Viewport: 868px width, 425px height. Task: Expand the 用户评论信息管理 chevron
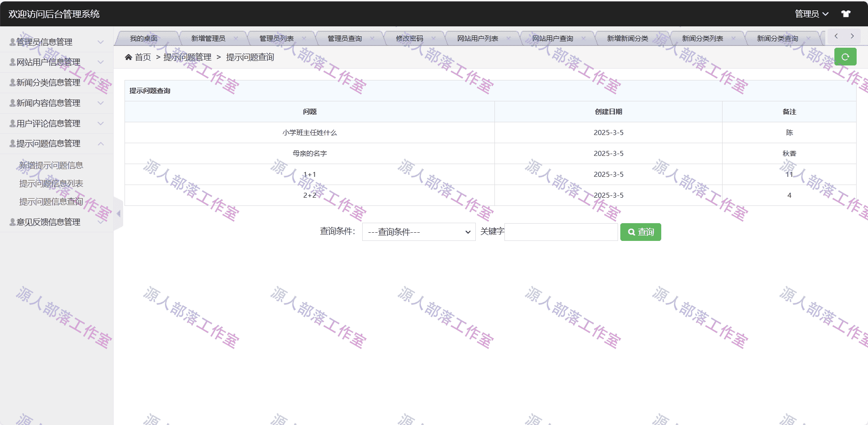pyautogui.click(x=101, y=123)
